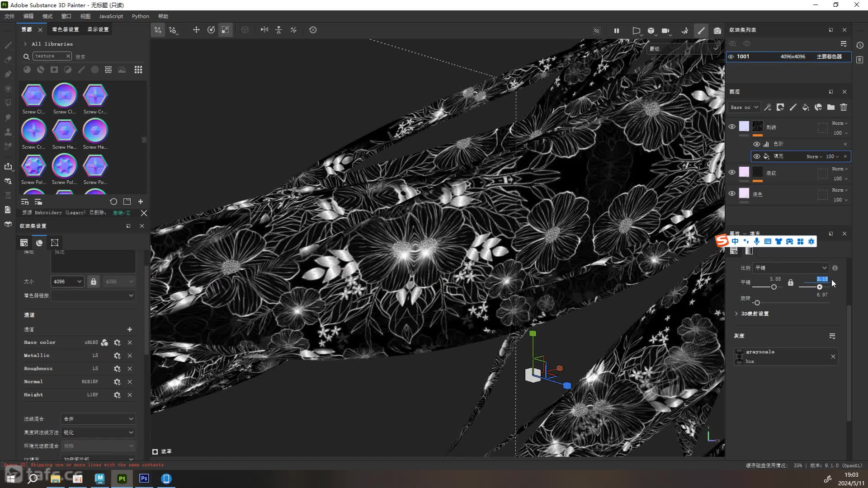
Task: Add a folder in the Layers panel
Action: tap(831, 108)
